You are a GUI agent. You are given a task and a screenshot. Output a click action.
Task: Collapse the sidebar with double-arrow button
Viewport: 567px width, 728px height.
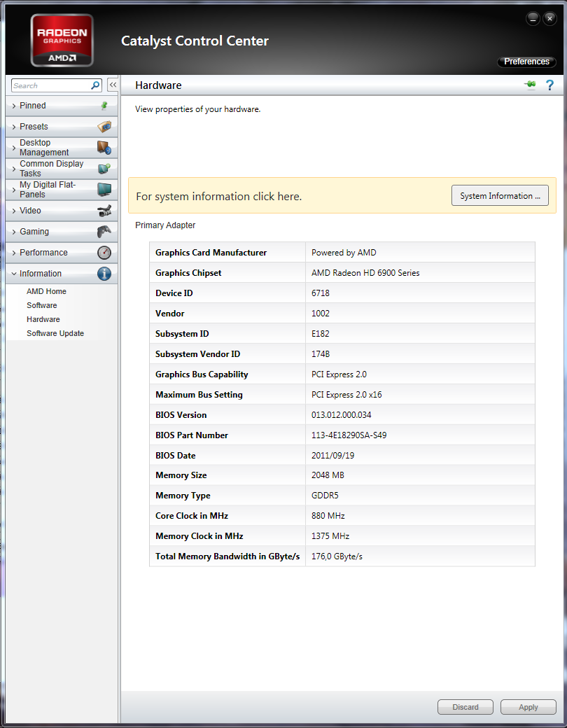point(113,85)
